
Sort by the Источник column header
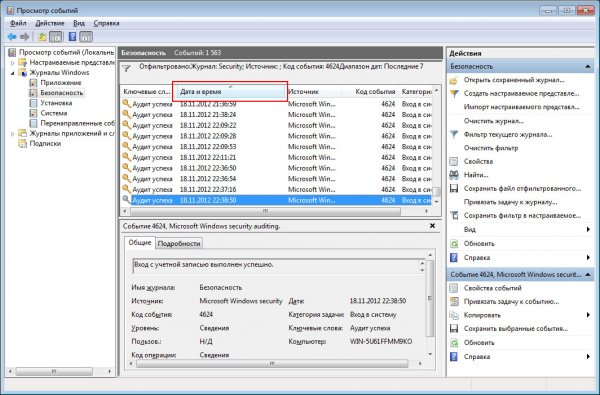314,92
